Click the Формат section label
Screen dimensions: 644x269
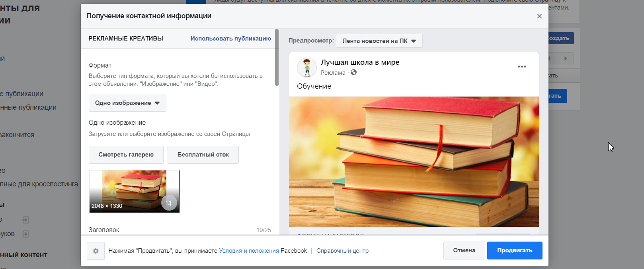pyautogui.click(x=100, y=65)
